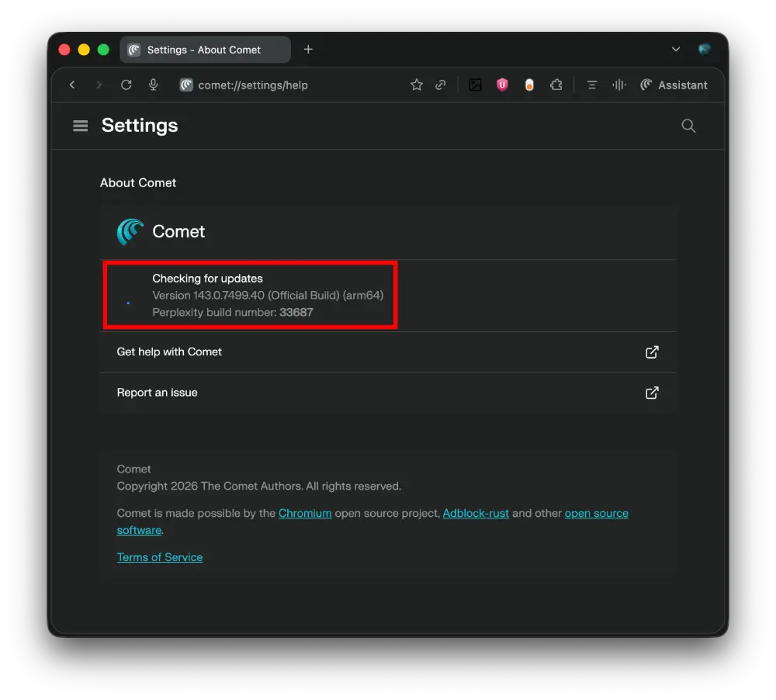Image resolution: width=776 pixels, height=700 pixels.
Task: Open the profile avatar in title bar
Action: pos(705,50)
